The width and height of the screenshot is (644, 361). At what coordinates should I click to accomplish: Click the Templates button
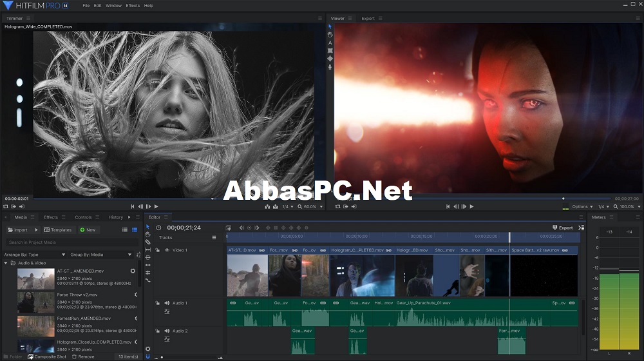click(58, 230)
